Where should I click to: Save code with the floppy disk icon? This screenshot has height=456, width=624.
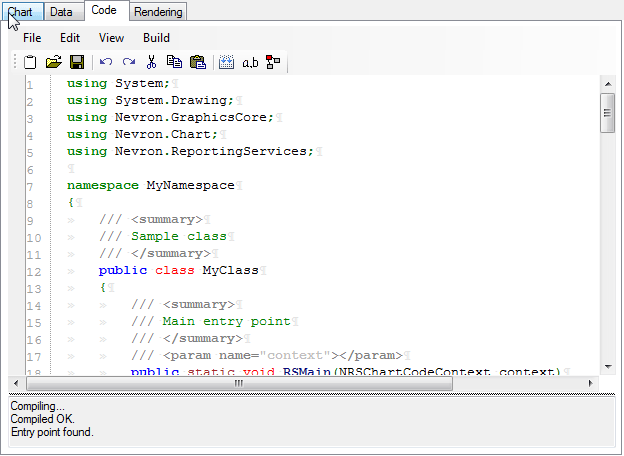[x=77, y=62]
